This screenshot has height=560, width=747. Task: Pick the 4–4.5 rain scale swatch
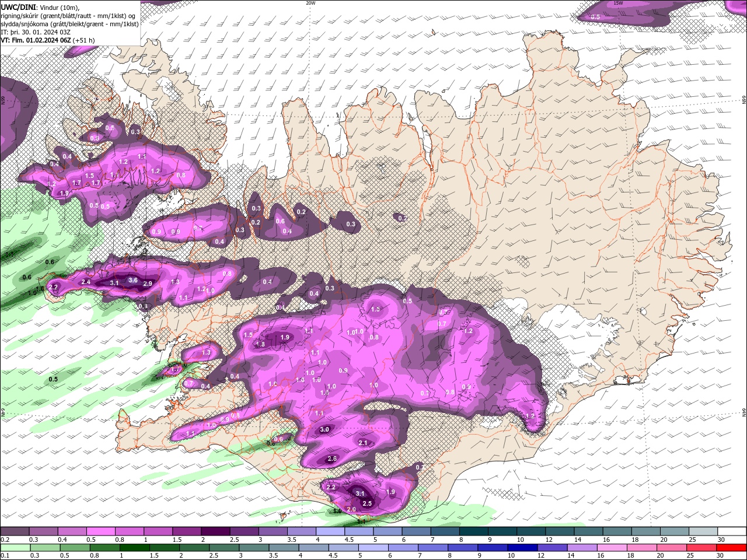[x=313, y=548]
